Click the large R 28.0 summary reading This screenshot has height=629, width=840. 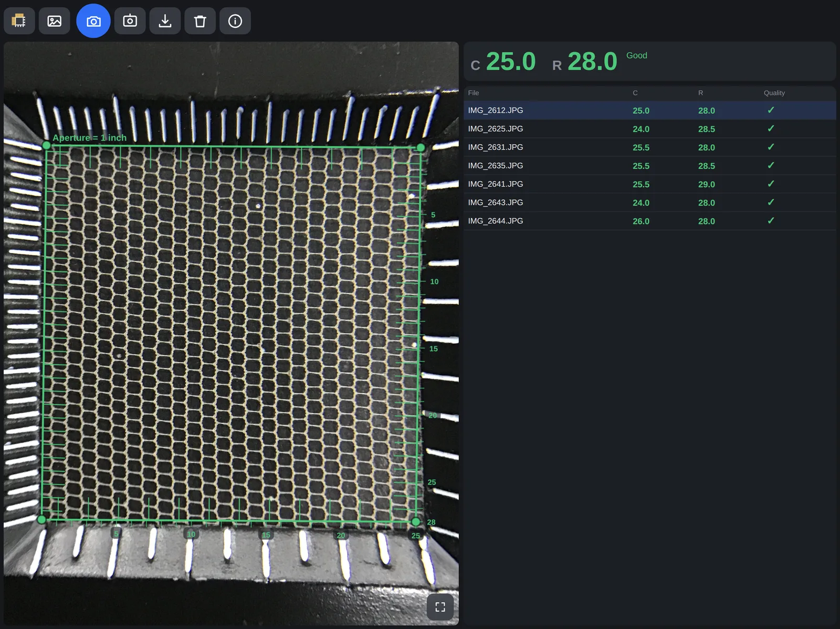click(592, 61)
